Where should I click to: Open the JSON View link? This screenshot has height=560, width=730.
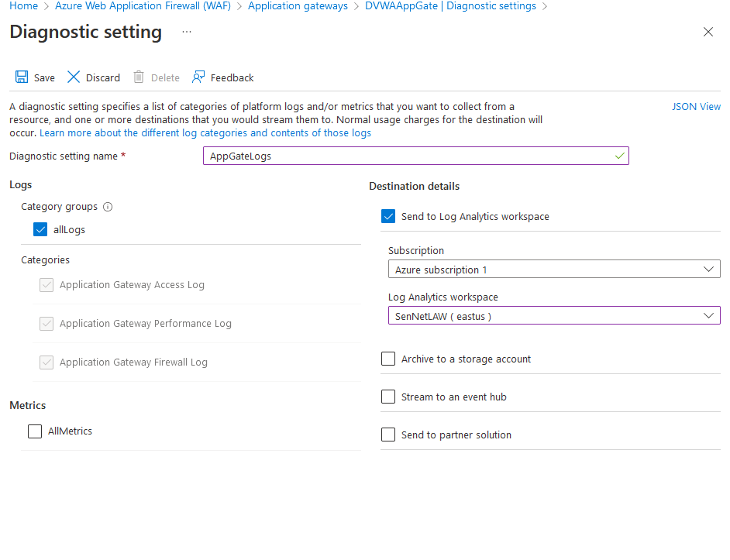coord(696,107)
